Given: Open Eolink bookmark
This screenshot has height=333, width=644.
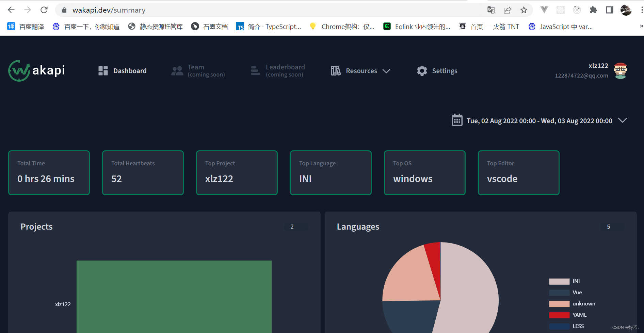Looking at the screenshot, I should (417, 27).
